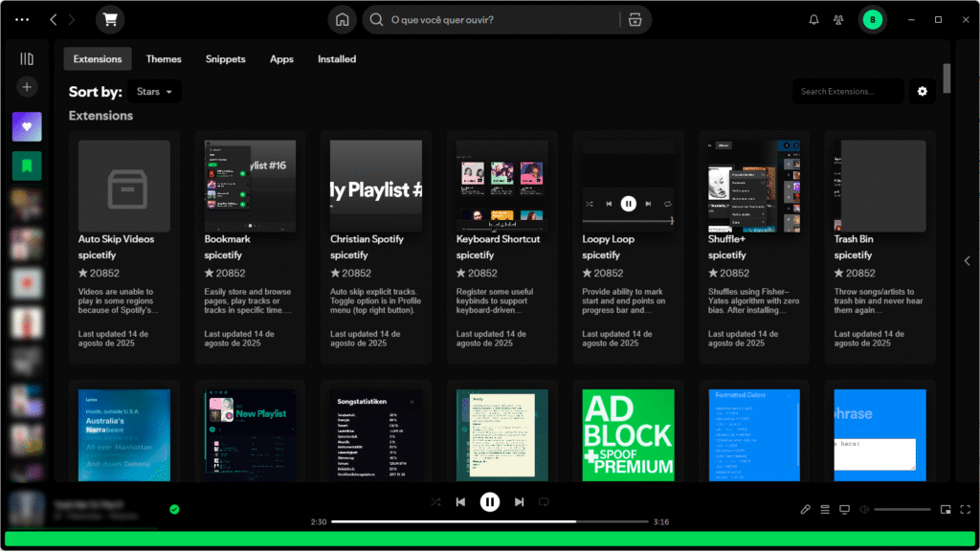Select the Extensions tab
Viewport: 980px width, 551px height.
[98, 59]
